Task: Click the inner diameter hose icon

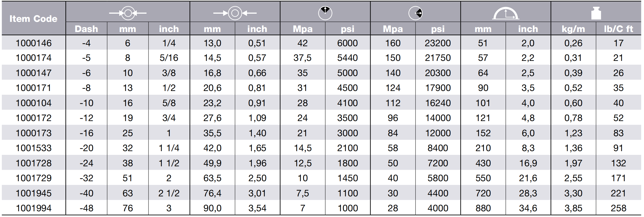Action: (x=128, y=13)
